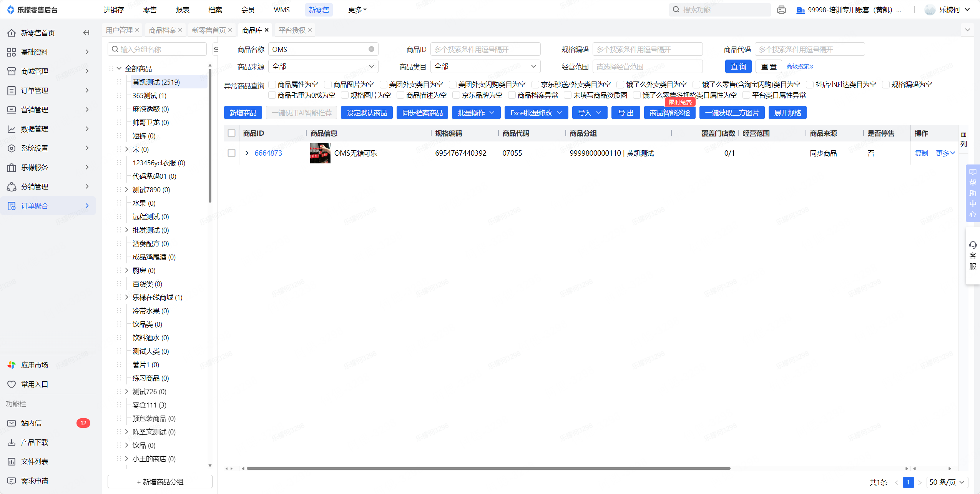Viewport: 980px width, 494px height.
Task: Open product ID link 6664873
Action: tap(268, 153)
